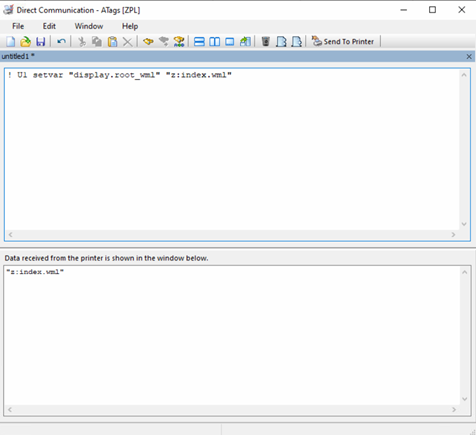
Task: Open the Edit menu
Action: [x=49, y=26]
